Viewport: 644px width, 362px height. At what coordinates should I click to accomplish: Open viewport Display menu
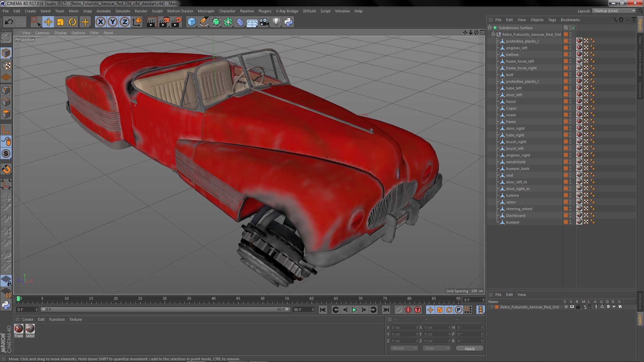pyautogui.click(x=60, y=33)
